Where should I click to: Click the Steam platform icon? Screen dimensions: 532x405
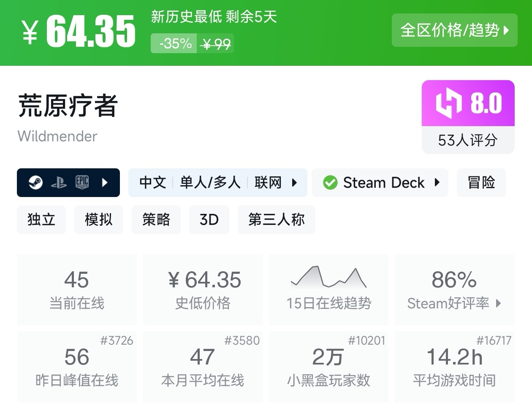pyautogui.click(x=35, y=183)
